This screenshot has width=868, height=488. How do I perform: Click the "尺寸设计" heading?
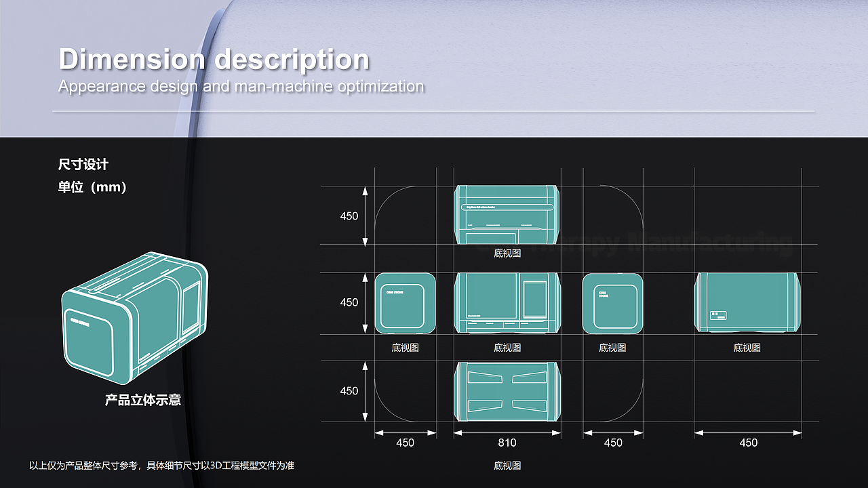coord(83,165)
